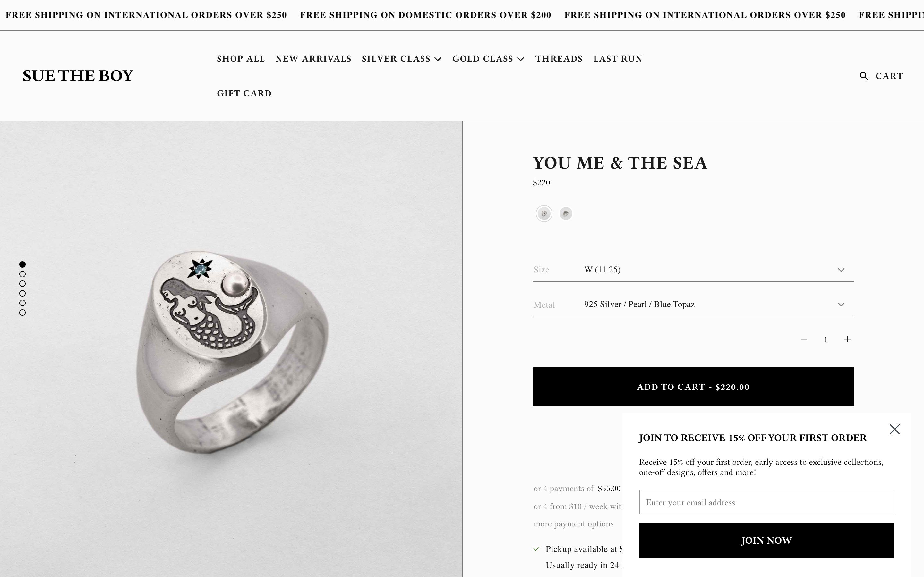Open the Metal options dropdown
924x577 pixels.
pyautogui.click(x=693, y=305)
